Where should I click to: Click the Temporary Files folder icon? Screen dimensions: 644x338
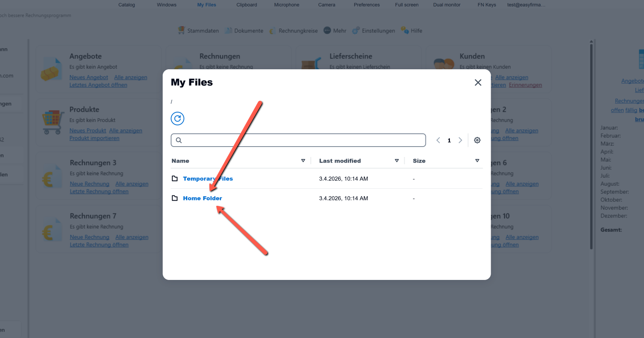175,179
